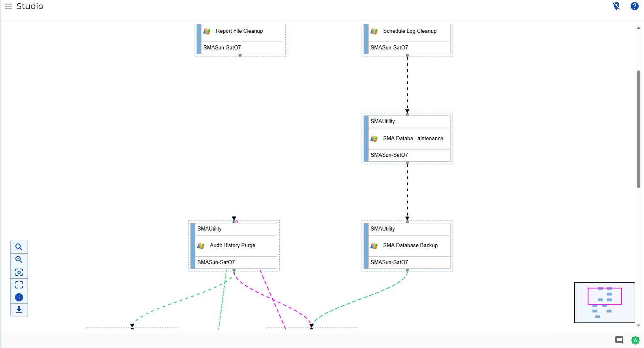This screenshot has width=644, height=348.
Task: Click SMASun-SatO7 under SMA Database Backup
Action: 389,263
